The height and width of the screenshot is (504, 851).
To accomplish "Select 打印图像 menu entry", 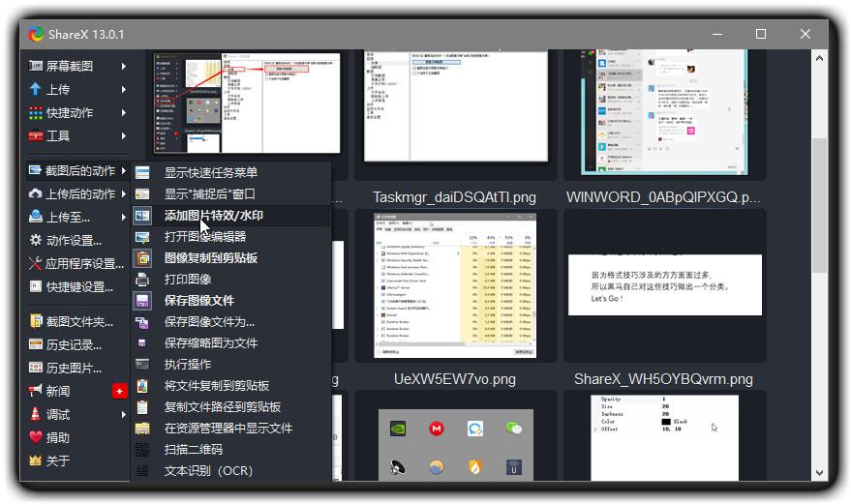I will pyautogui.click(x=230, y=279).
